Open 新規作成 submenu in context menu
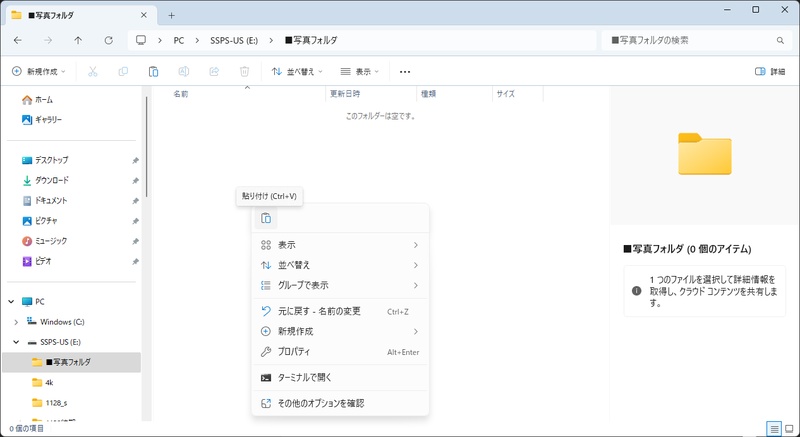 [x=340, y=331]
